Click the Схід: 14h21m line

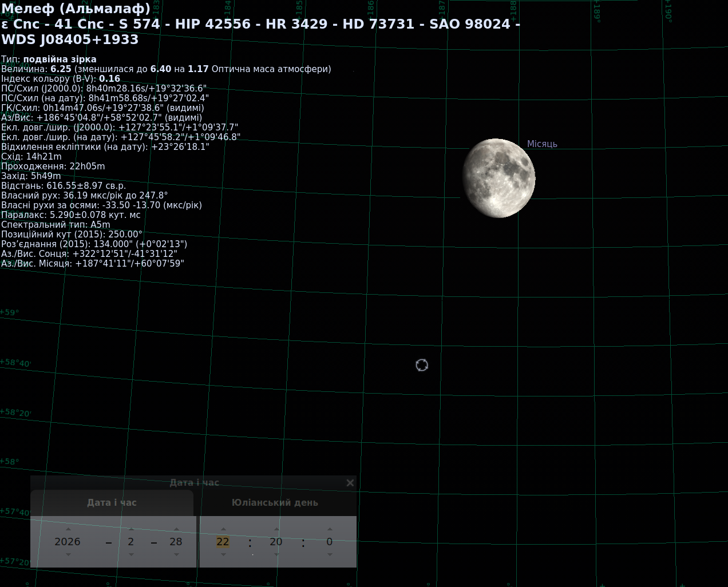[31, 157]
